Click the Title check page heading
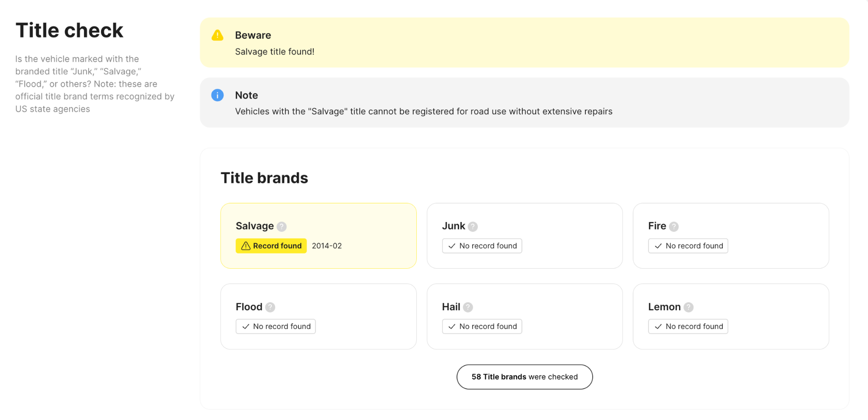The height and width of the screenshot is (420, 868). tap(69, 30)
